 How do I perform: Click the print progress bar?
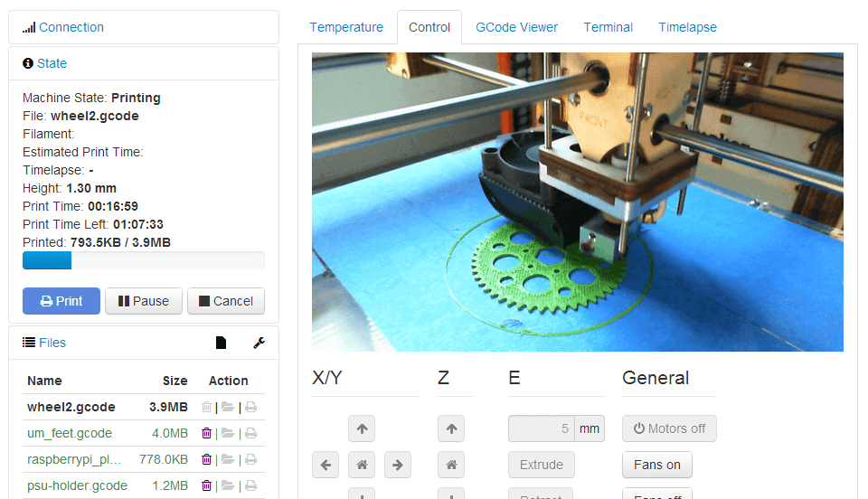[x=143, y=261]
